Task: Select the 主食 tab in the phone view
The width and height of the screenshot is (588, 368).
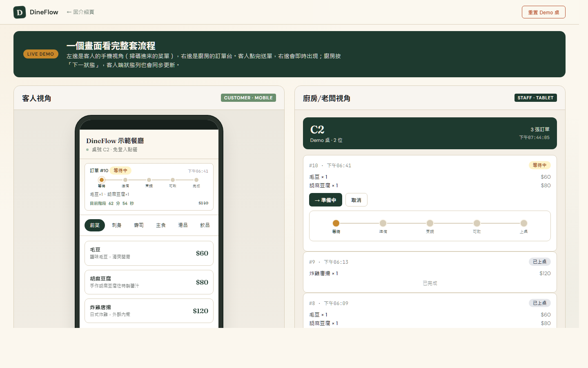Action: (x=160, y=225)
